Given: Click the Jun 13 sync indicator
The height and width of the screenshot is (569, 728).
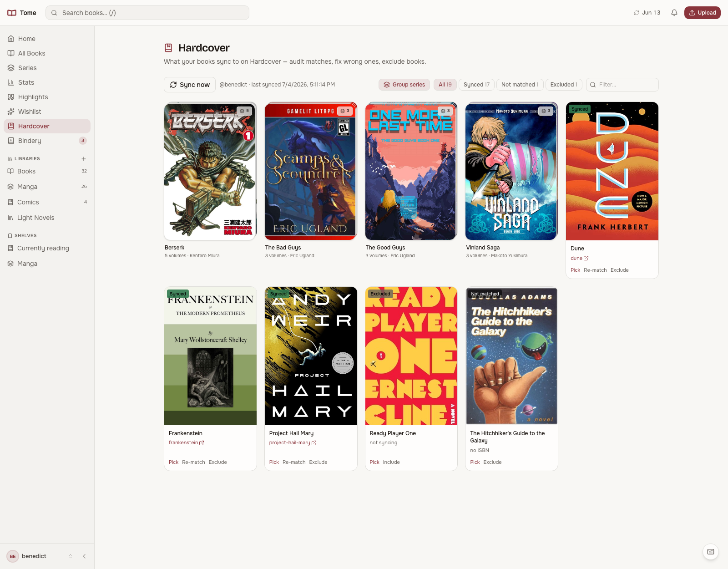Looking at the screenshot, I should coord(647,13).
